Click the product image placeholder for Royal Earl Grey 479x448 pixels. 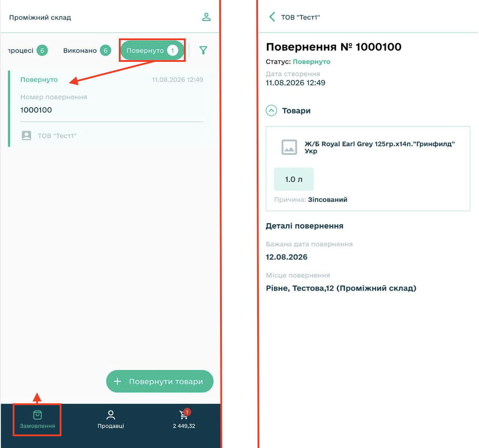(x=289, y=147)
